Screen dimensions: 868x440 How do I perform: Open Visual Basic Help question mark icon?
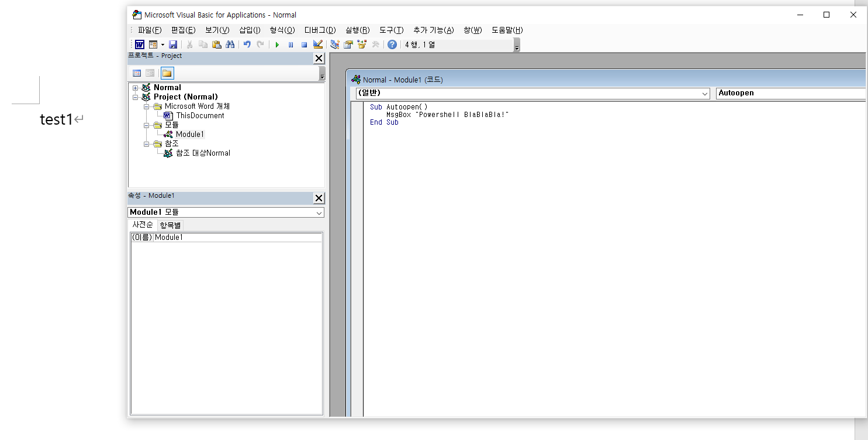click(x=392, y=44)
